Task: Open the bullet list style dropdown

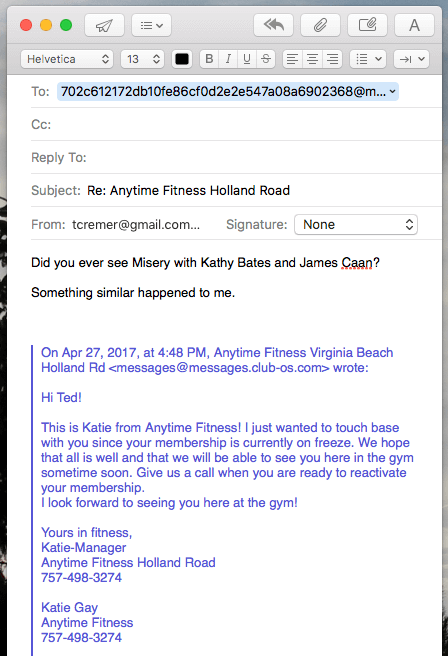Action: click(368, 59)
